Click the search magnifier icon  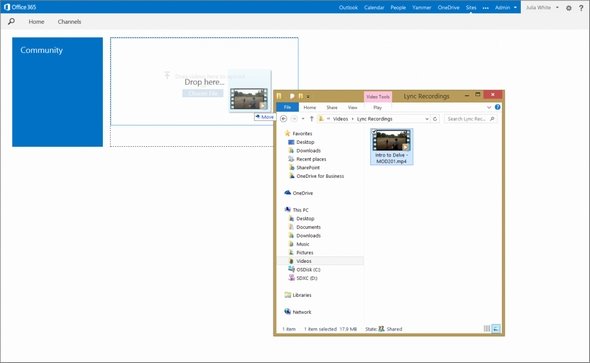11,21
